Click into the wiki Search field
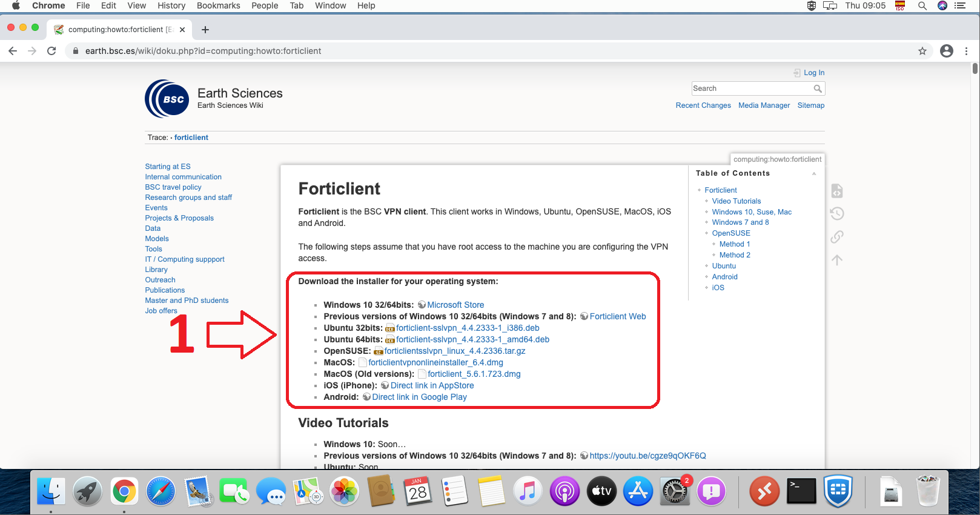Viewport: 980px width, 515px height. [751, 88]
